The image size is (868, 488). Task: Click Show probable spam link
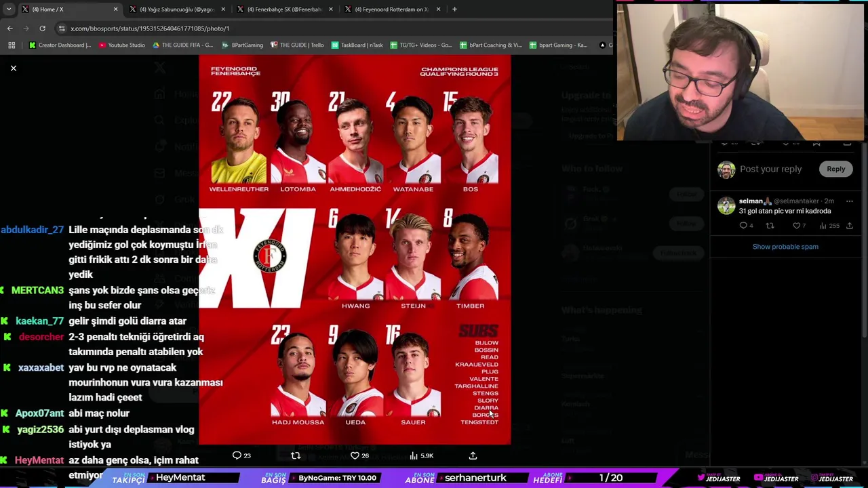[x=785, y=247]
